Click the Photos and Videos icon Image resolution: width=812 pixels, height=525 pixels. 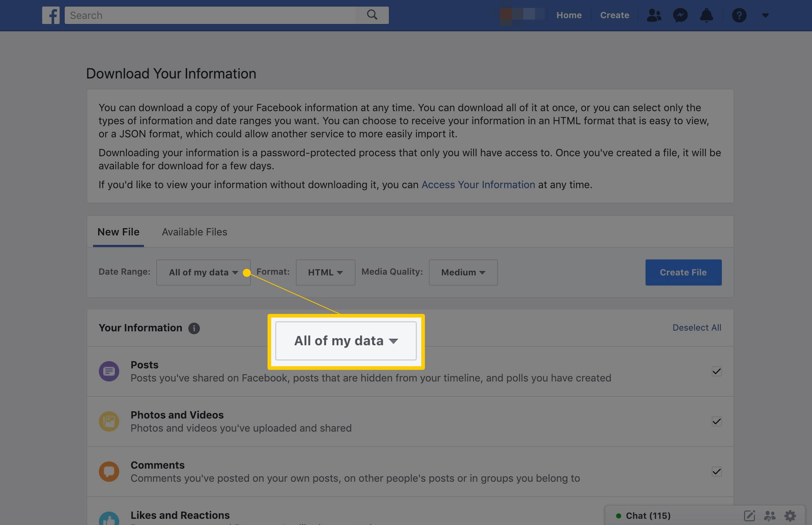pyautogui.click(x=109, y=421)
